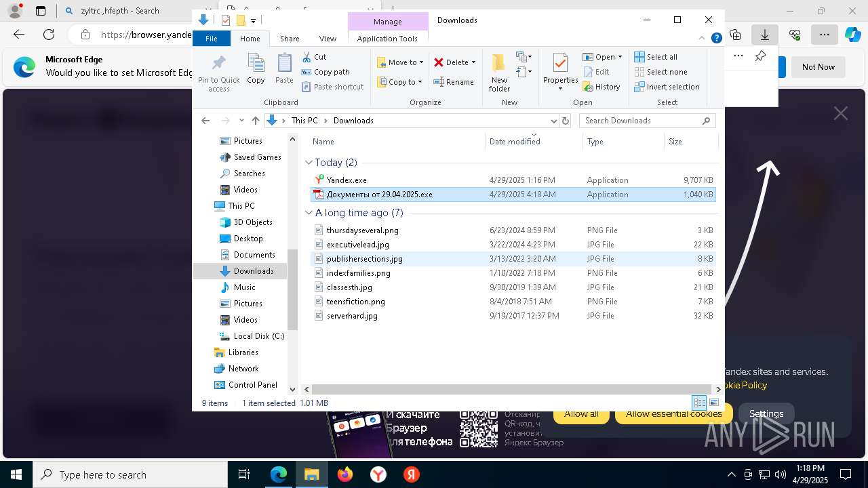This screenshot has width=868, height=488.
Task: Open the Application Tools tab
Action: point(387,39)
